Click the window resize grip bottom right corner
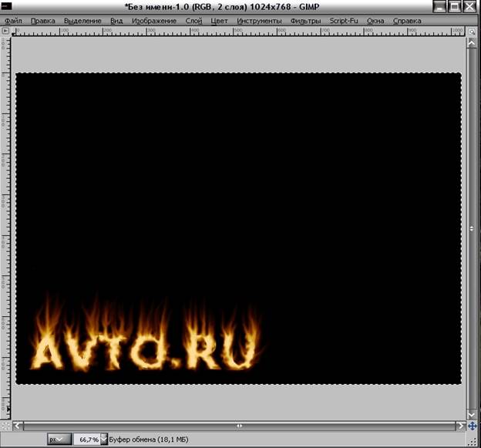 click(x=473, y=442)
